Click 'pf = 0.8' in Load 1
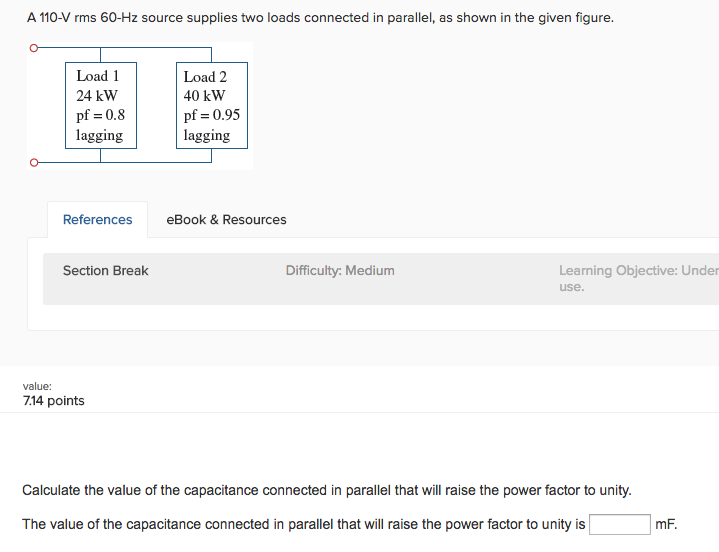Image resolution: width=719 pixels, height=552 pixels. tap(100, 115)
